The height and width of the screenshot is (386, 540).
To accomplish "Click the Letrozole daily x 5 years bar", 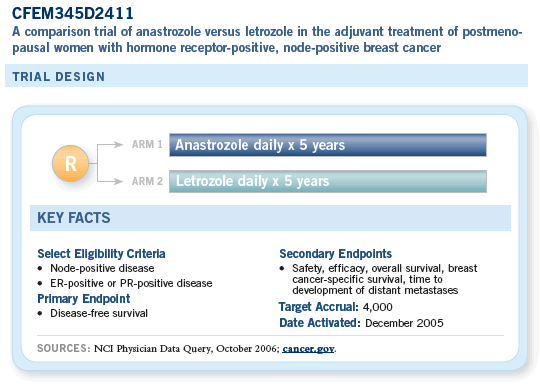I will [328, 181].
